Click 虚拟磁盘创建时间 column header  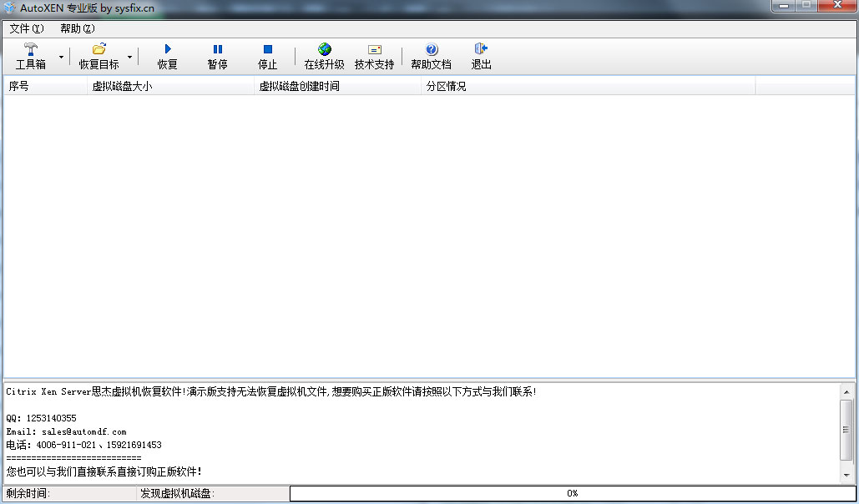(337, 86)
